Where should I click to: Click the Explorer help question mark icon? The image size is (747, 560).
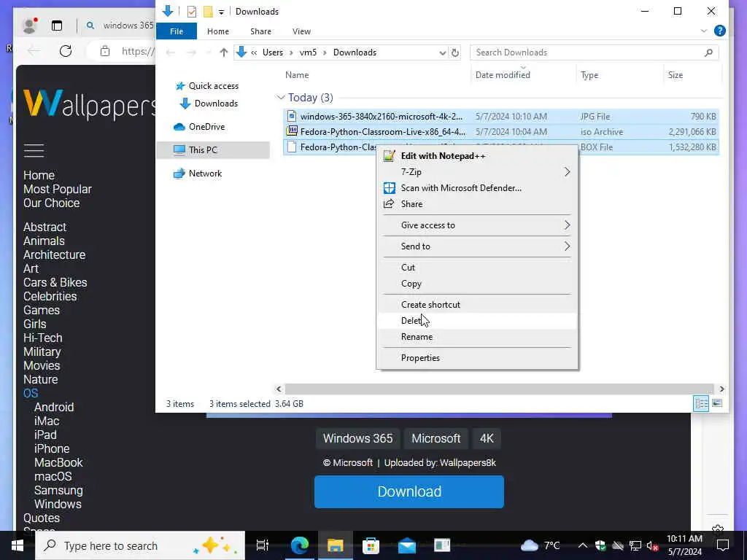pos(719,31)
